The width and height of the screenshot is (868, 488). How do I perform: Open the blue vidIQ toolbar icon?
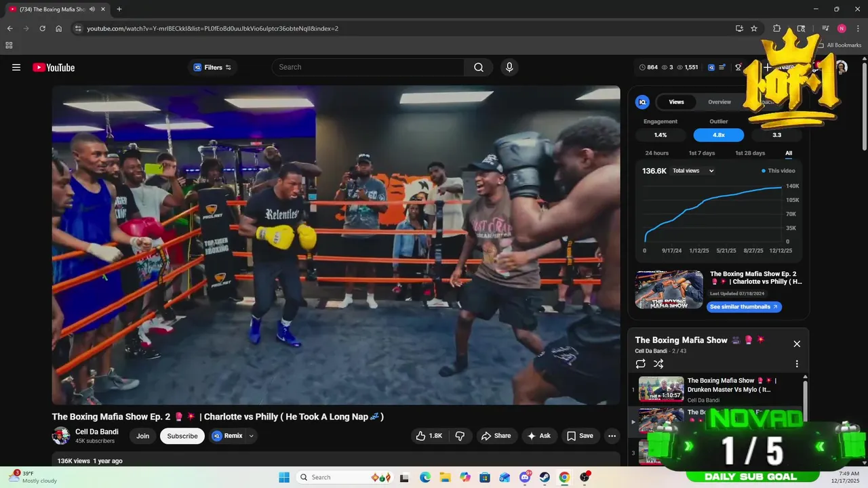711,67
